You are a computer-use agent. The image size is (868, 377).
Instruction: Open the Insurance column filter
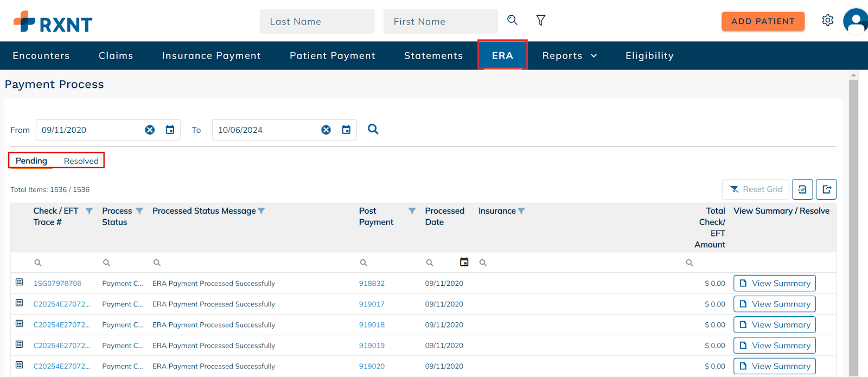tap(521, 211)
